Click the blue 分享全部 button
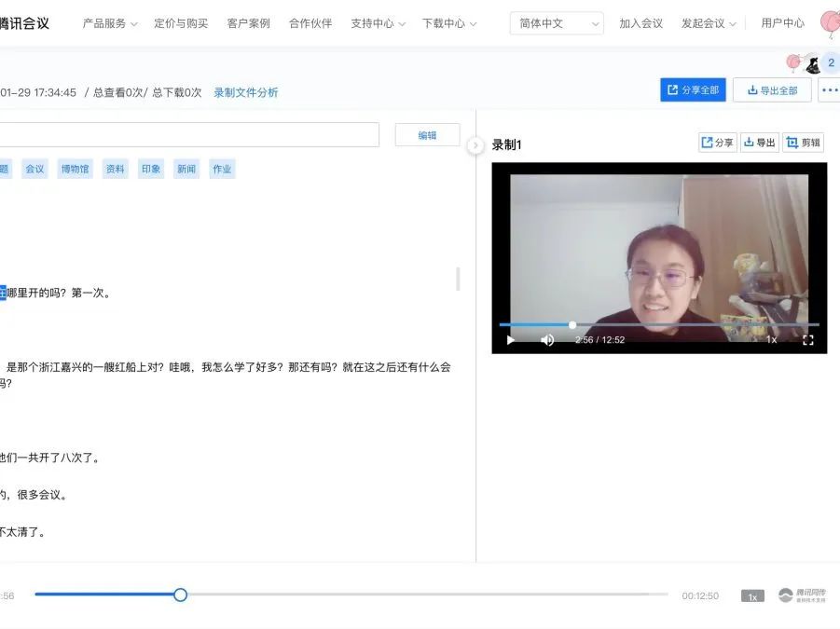Viewport: 840px width, 629px height. tap(693, 90)
